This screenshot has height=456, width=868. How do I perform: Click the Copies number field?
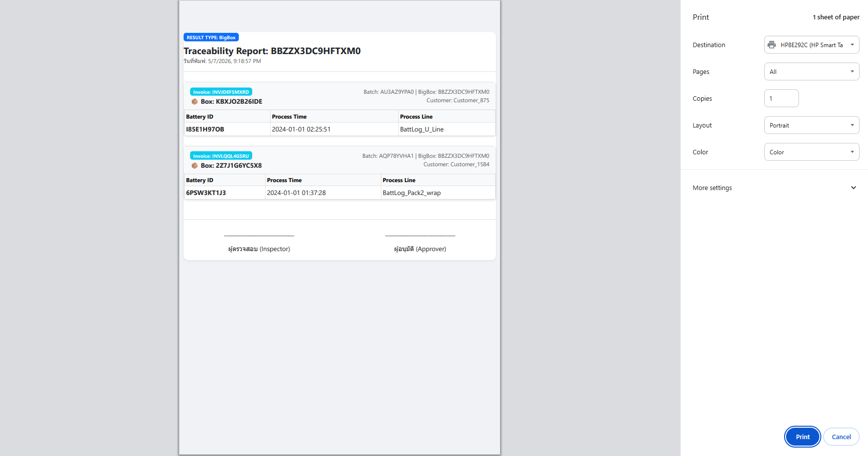(781, 98)
